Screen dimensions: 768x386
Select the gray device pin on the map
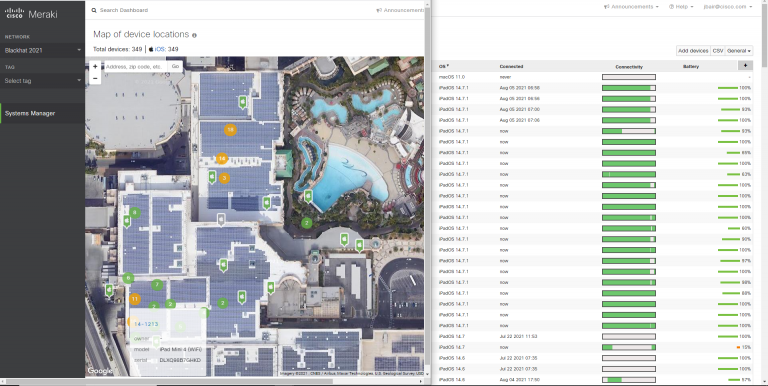(221, 219)
